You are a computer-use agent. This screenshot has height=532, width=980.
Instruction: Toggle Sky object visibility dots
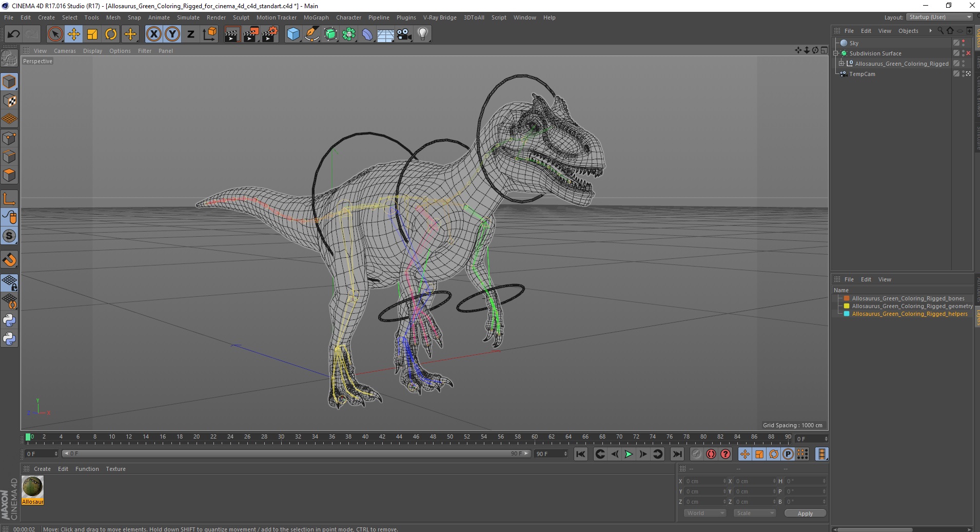click(963, 43)
